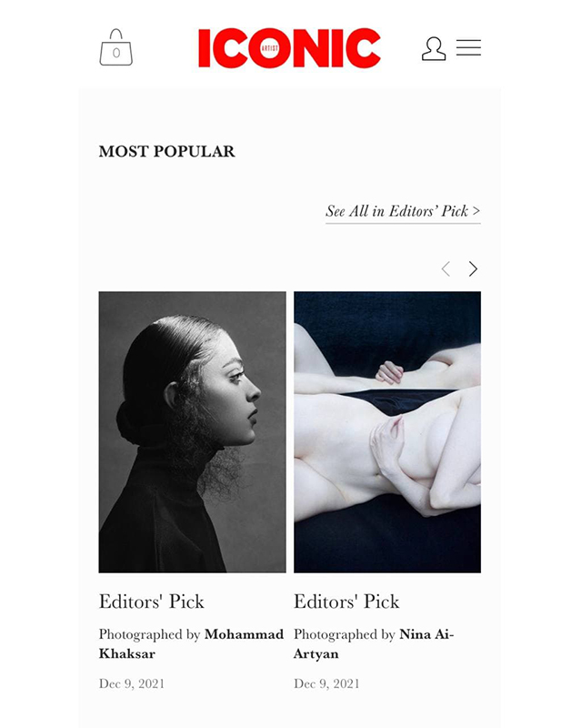Image resolution: width=581 pixels, height=728 pixels.
Task: Advance carousel with the right chevron
Action: coord(473,268)
